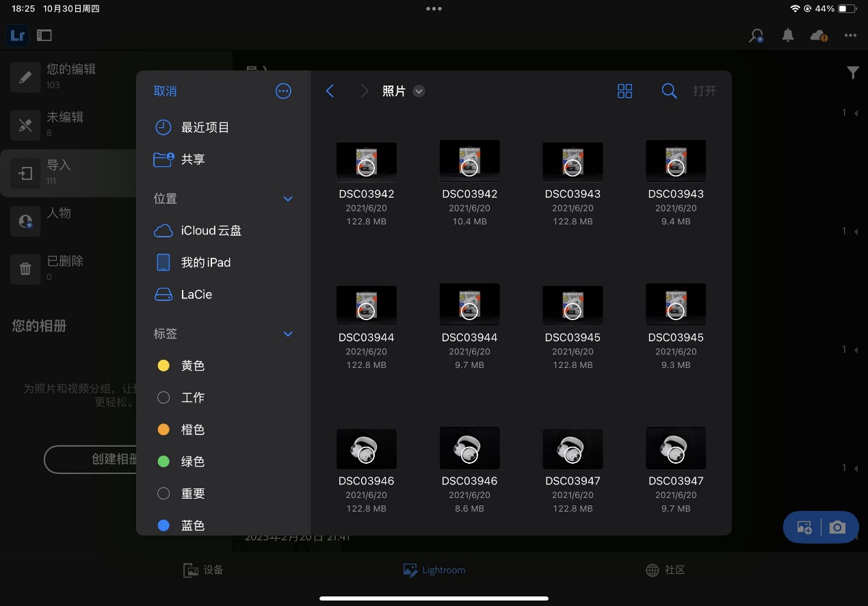The width and height of the screenshot is (868, 606).
Task: Open the filter funnel icon
Action: coord(853,73)
